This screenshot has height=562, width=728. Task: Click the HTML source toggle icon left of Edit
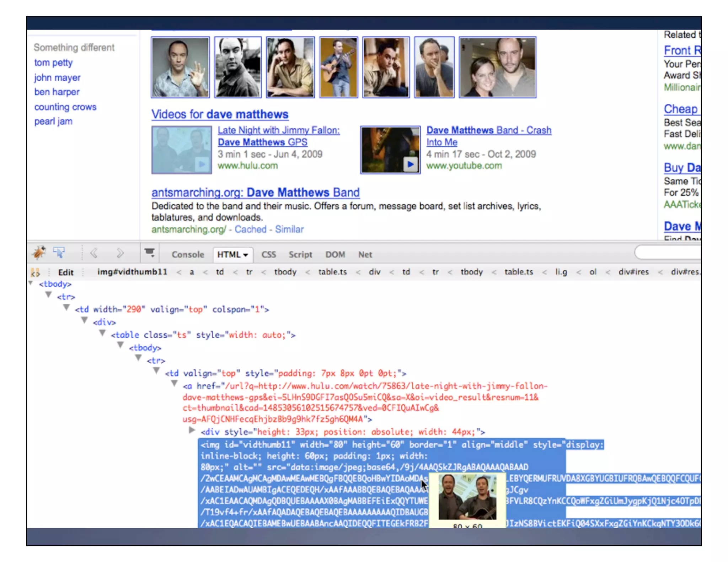(x=35, y=272)
